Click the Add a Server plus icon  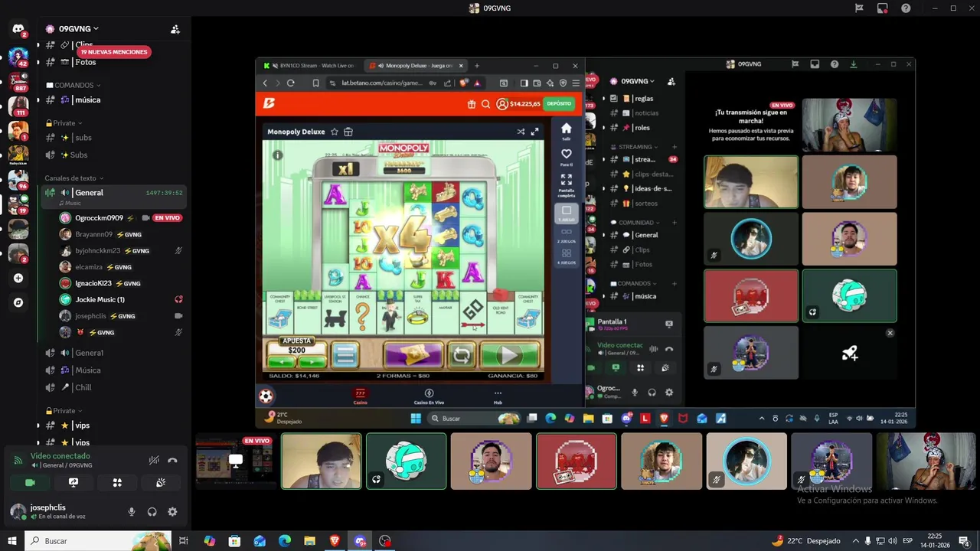pyautogui.click(x=18, y=278)
